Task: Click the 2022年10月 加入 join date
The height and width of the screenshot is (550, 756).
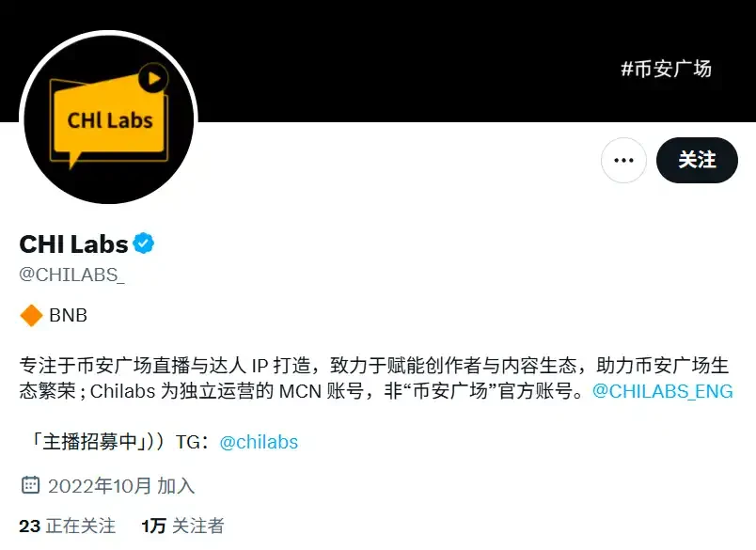Action: tap(121, 485)
